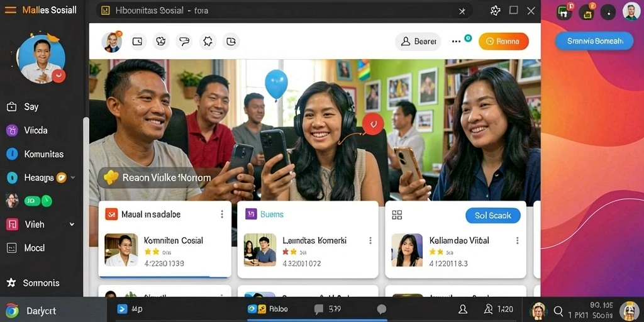Click the red checkmark marker on the photo

pyautogui.click(x=373, y=124)
